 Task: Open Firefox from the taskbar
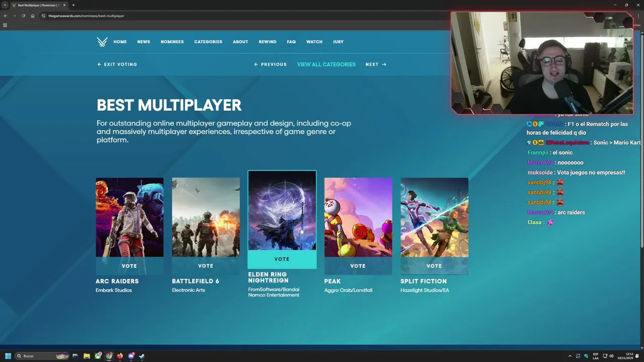tap(120, 356)
